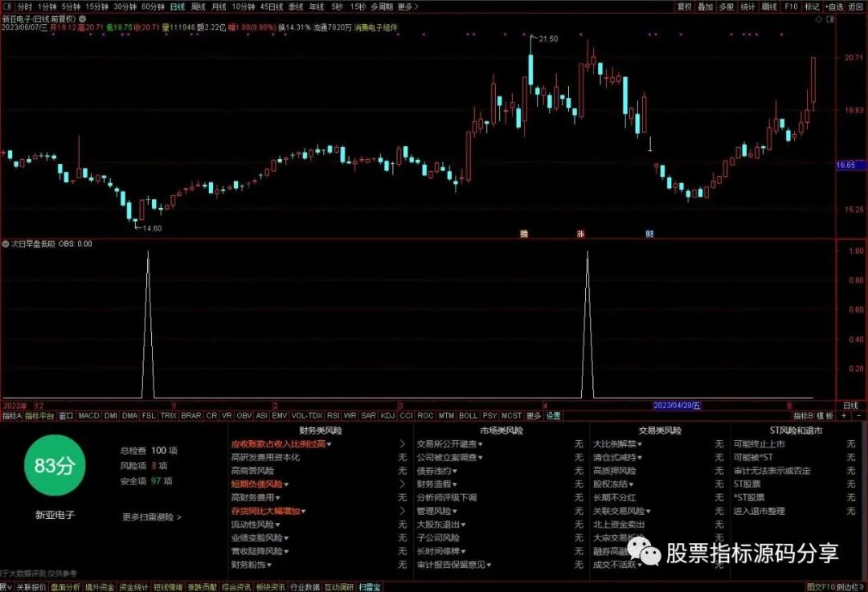Click the 统计 statistics button
The width and height of the screenshot is (868, 592).
[748, 6]
